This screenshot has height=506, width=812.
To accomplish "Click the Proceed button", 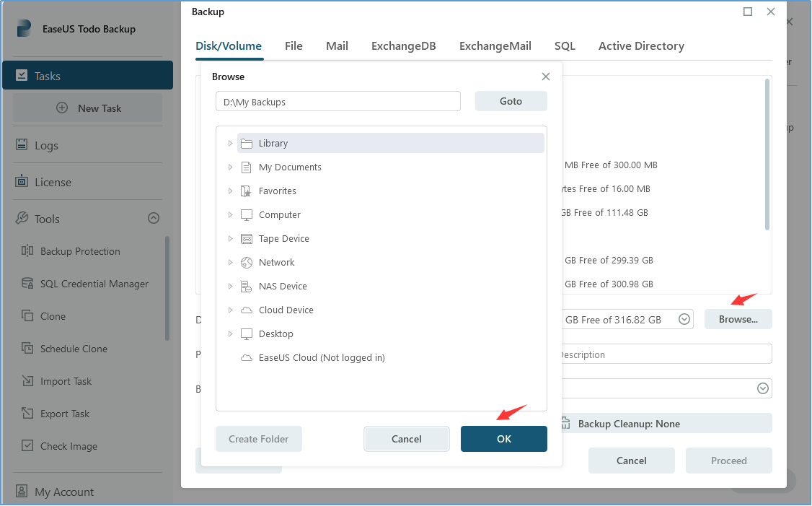I will click(728, 461).
